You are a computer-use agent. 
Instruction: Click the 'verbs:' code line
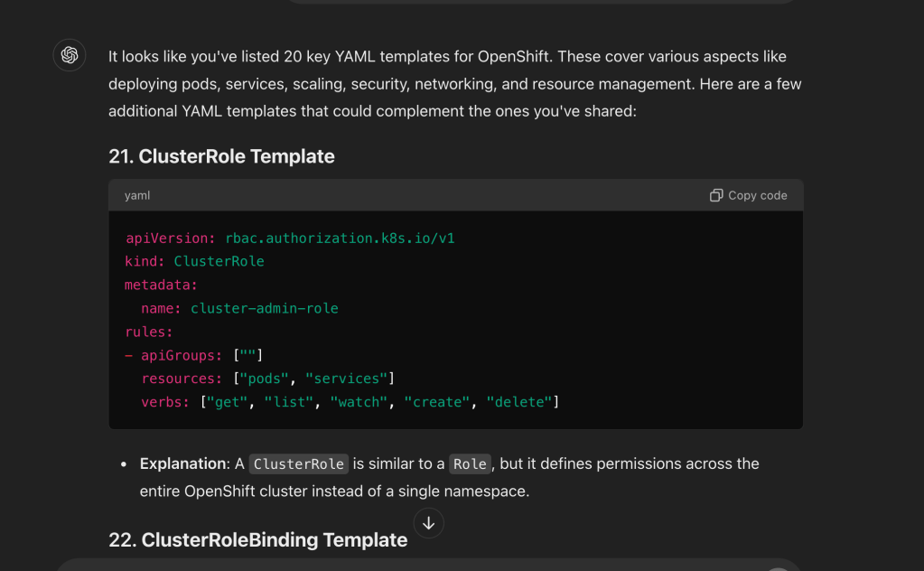coord(350,402)
